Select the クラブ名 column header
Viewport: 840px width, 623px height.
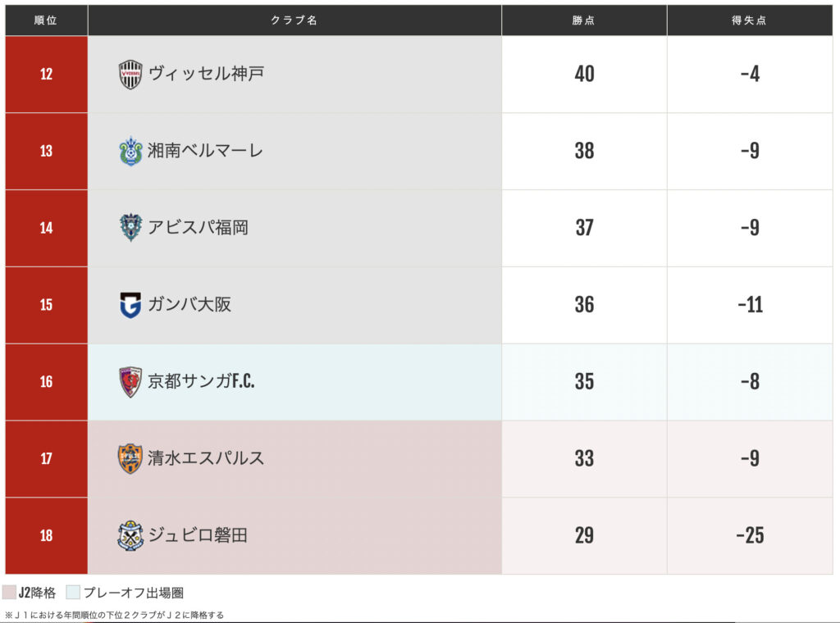point(294,20)
